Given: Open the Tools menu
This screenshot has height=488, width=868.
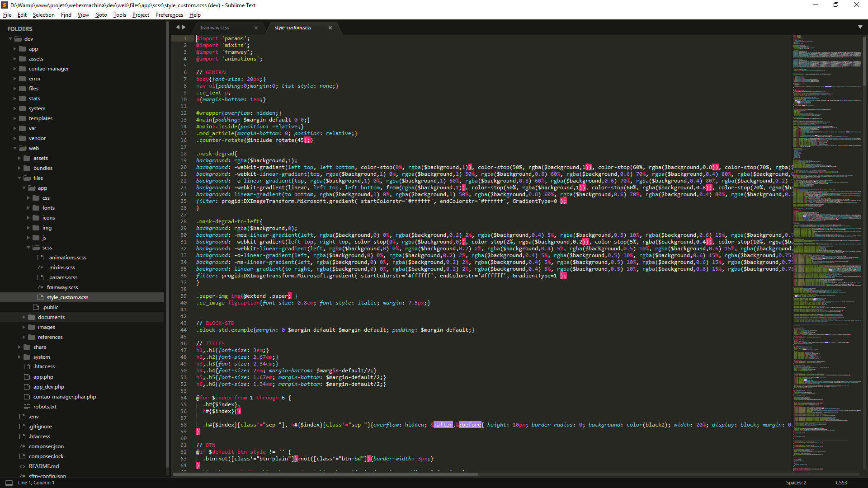Looking at the screenshot, I should [120, 15].
